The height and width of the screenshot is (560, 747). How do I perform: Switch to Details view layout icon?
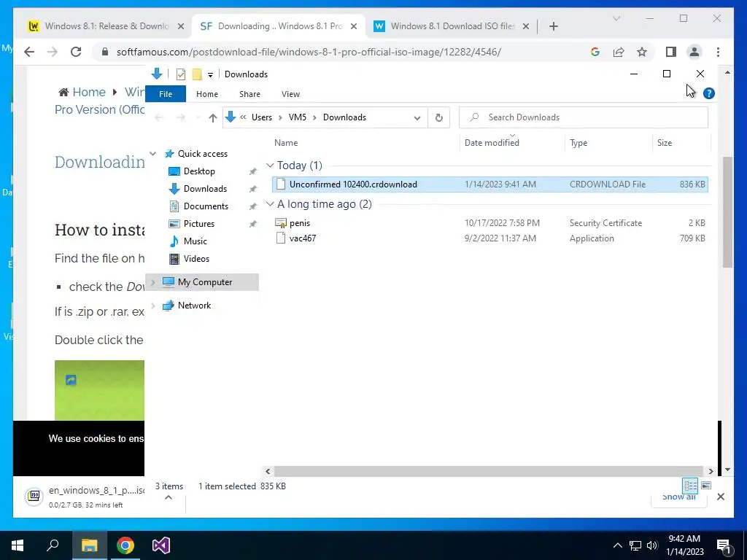[x=690, y=485]
